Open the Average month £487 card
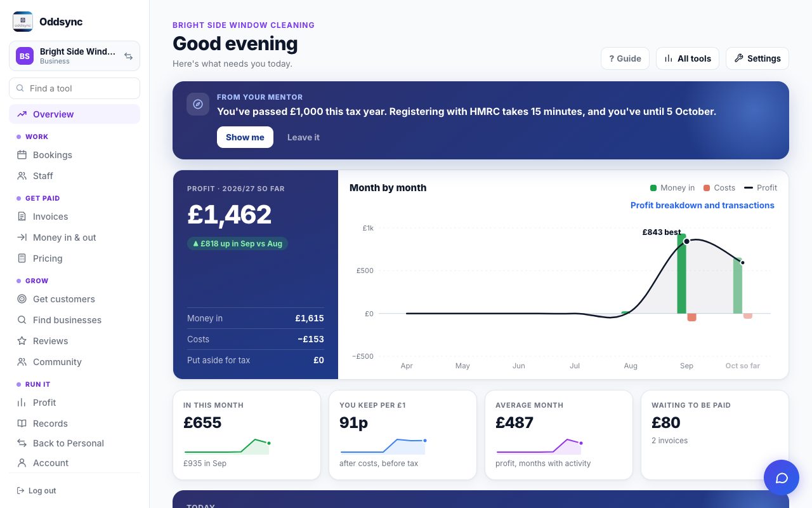Screen dimensions: 812x508 click(x=559, y=435)
